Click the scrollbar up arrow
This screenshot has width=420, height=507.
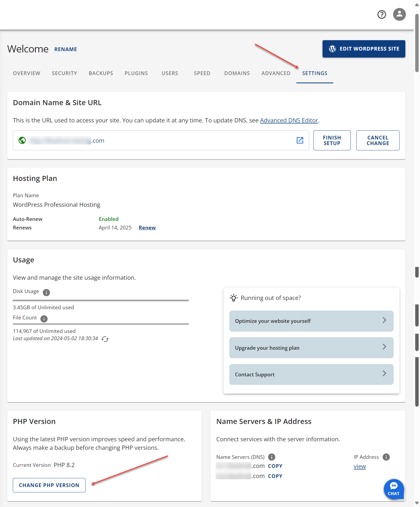pos(417,5)
